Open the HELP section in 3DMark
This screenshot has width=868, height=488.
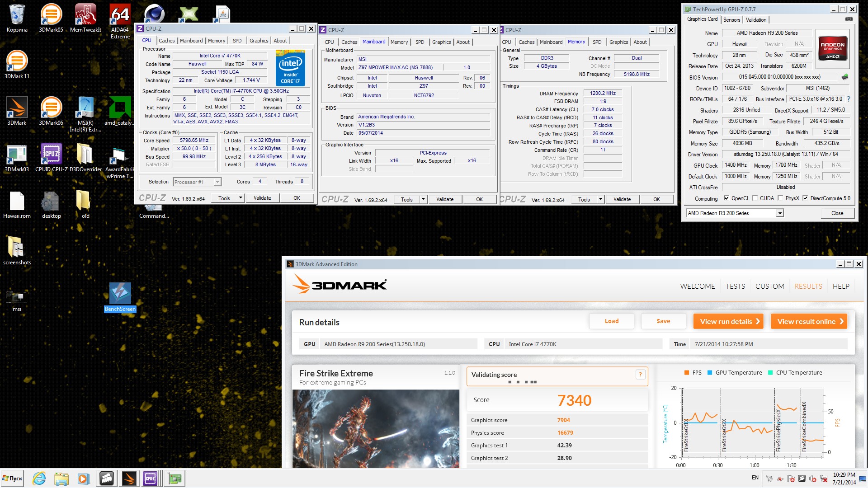pos(841,286)
